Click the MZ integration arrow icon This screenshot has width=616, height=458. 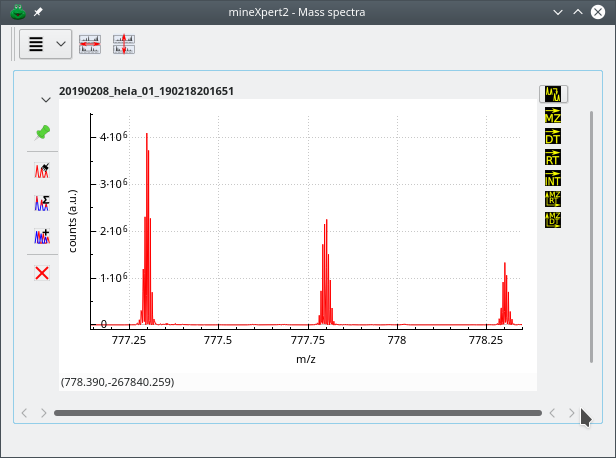click(x=553, y=115)
